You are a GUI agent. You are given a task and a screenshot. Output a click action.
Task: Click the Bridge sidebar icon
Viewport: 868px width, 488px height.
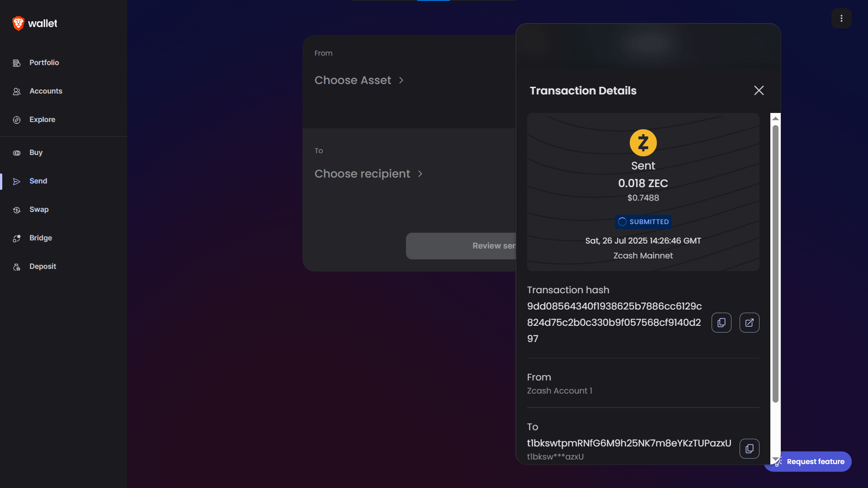pyautogui.click(x=17, y=238)
